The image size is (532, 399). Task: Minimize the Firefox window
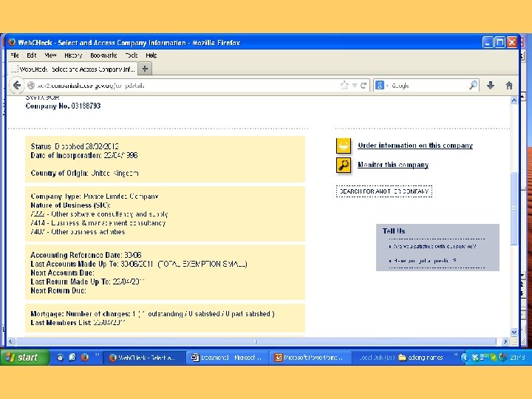[488, 42]
